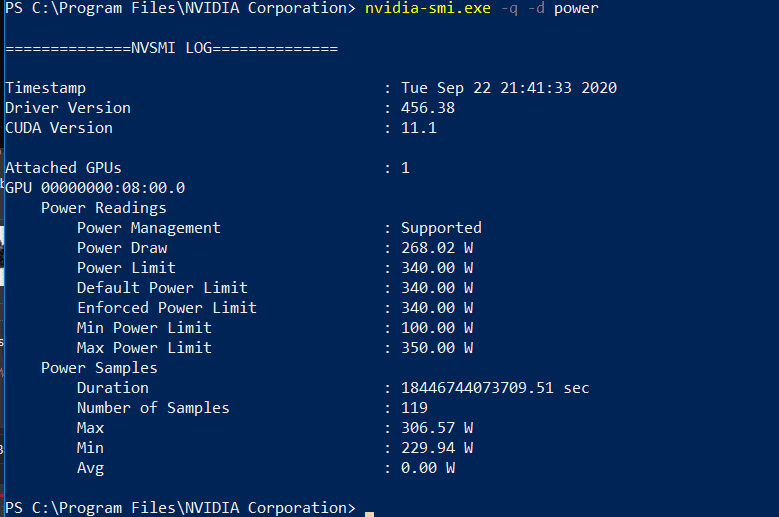Click the blinking cursor at the bottom prompt
Viewport: 779px width, 517px height.
click(369, 514)
